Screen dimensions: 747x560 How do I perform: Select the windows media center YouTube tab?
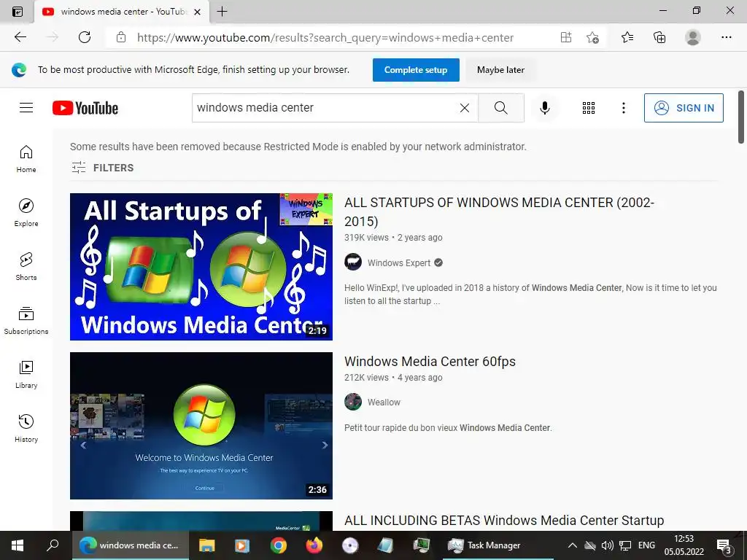[x=122, y=12]
